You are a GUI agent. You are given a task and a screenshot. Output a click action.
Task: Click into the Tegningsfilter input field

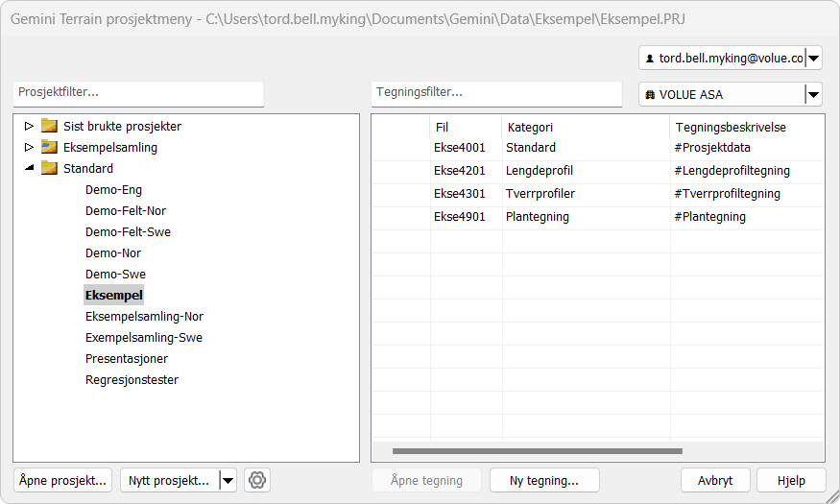click(x=496, y=93)
